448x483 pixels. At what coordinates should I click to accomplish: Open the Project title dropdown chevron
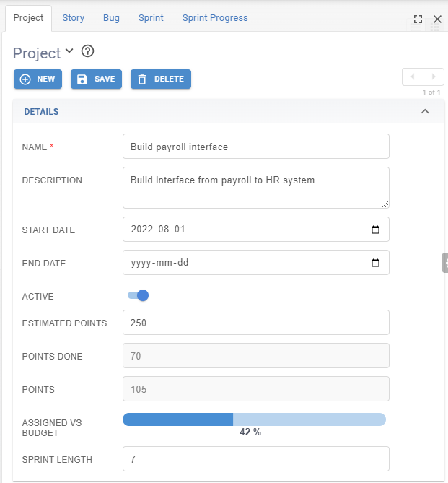[69, 51]
